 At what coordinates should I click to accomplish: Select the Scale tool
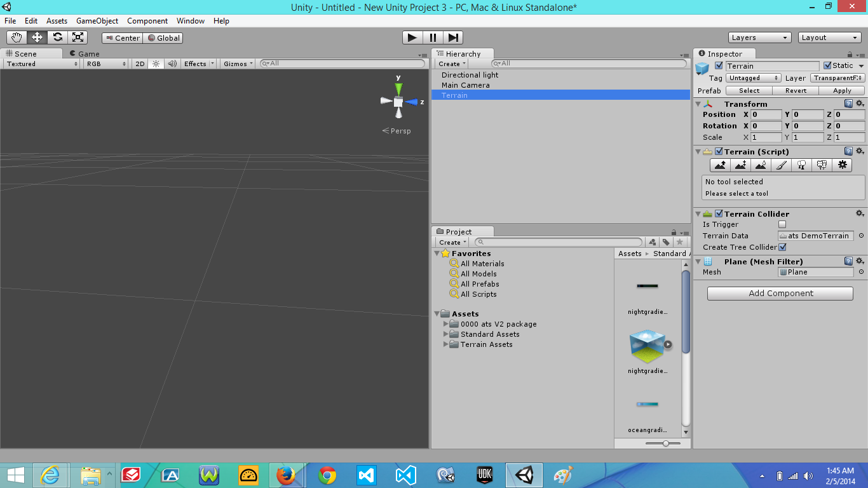(x=78, y=37)
